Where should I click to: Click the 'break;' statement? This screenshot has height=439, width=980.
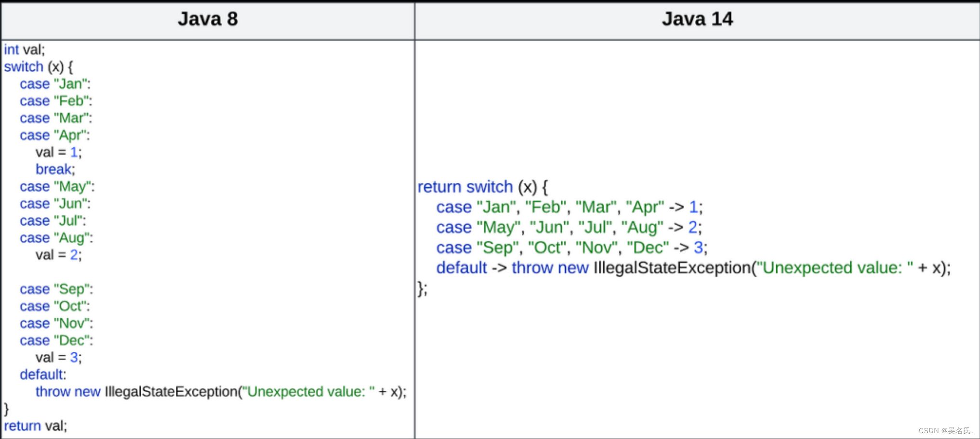55,169
